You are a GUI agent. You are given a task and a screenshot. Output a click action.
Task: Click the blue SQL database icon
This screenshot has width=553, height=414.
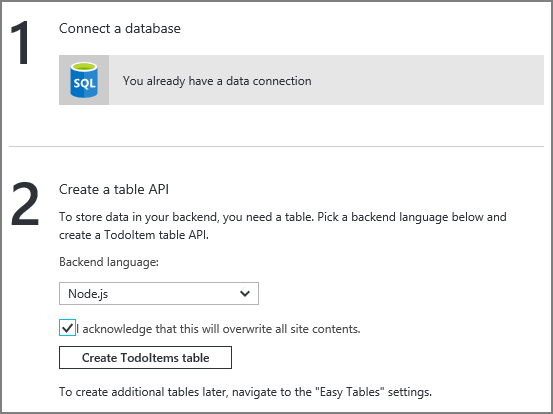coord(84,80)
